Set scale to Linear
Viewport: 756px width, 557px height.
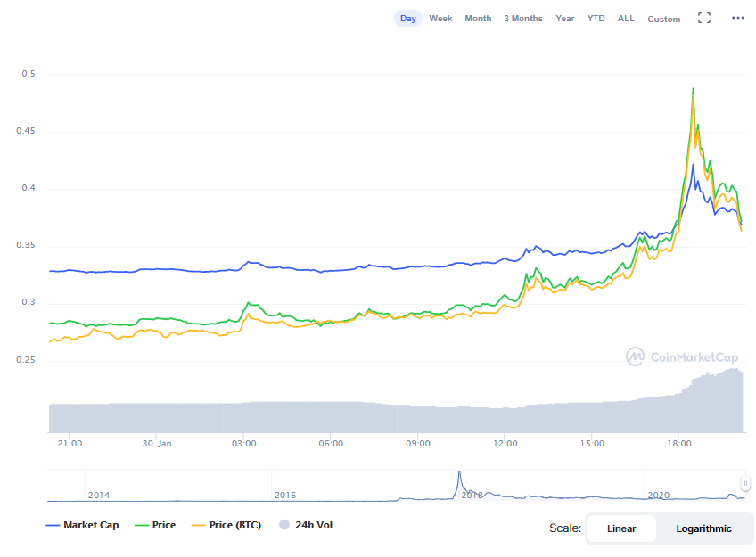click(621, 528)
